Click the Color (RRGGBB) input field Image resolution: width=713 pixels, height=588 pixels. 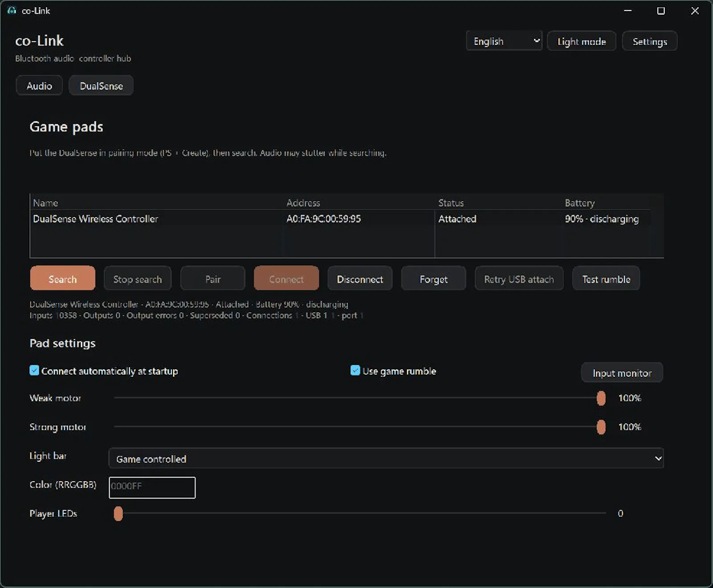point(152,487)
